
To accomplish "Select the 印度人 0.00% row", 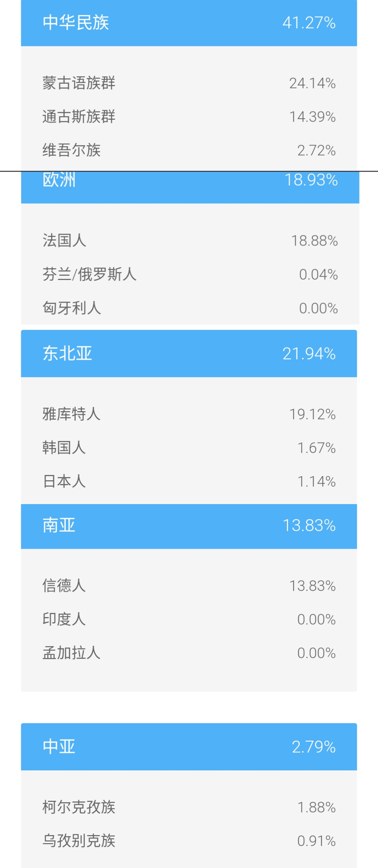I will click(x=189, y=619).
